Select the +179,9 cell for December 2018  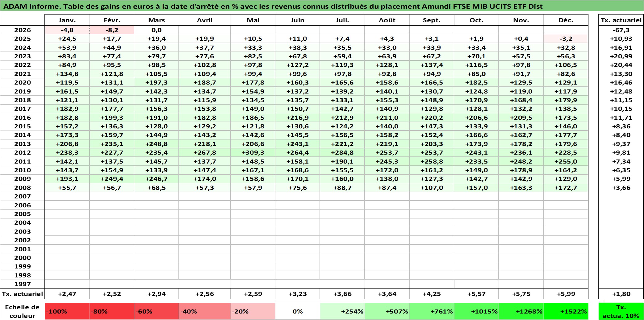click(566, 100)
